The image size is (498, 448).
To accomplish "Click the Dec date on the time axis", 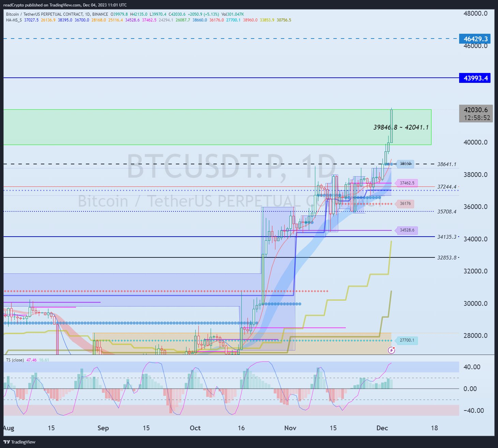I will coord(382,428).
